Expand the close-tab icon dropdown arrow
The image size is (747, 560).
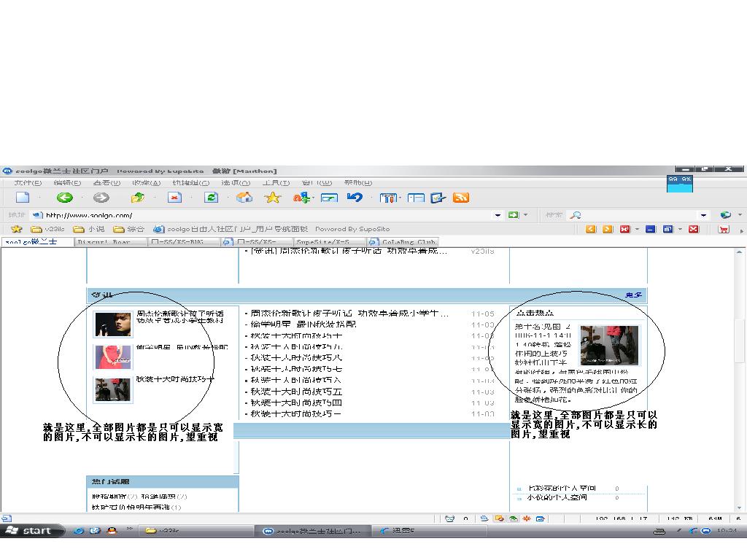click(x=637, y=229)
